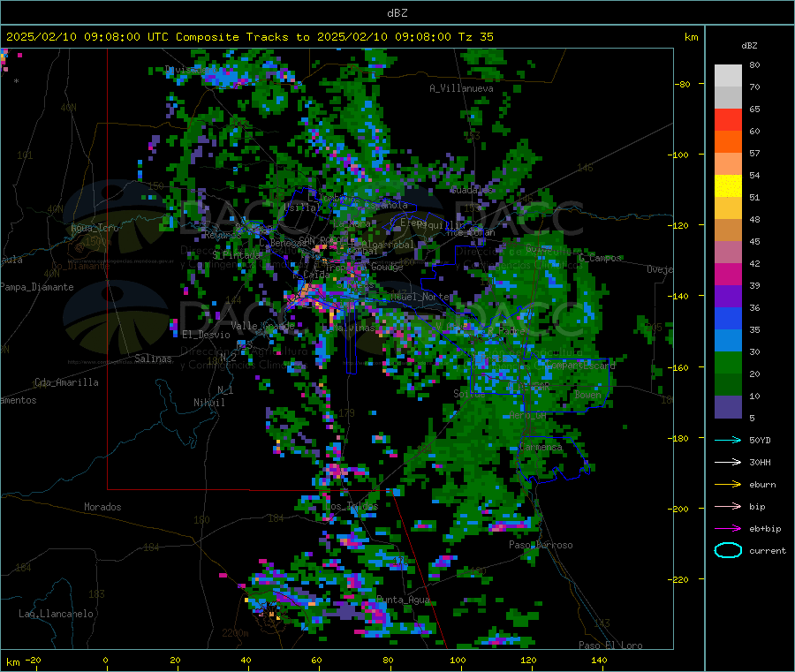Pick the light blue 30-35 dBZ swatch
The image size is (795, 672).
click(728, 341)
